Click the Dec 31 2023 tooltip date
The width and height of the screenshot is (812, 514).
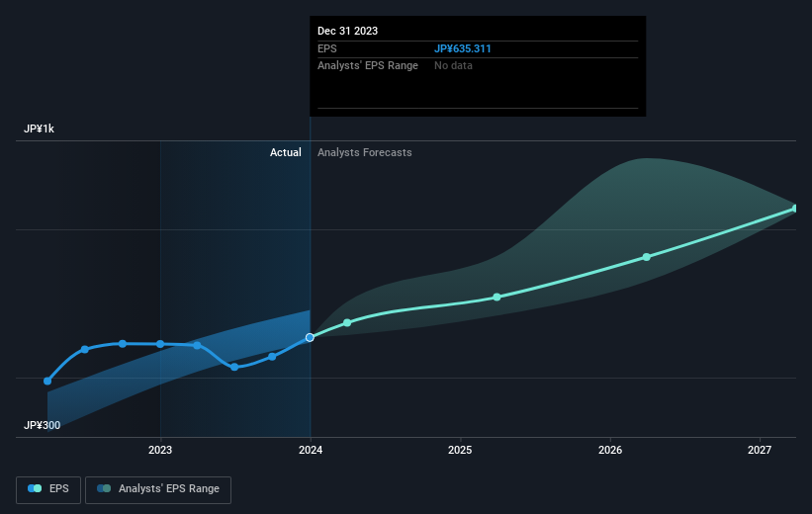click(x=347, y=31)
